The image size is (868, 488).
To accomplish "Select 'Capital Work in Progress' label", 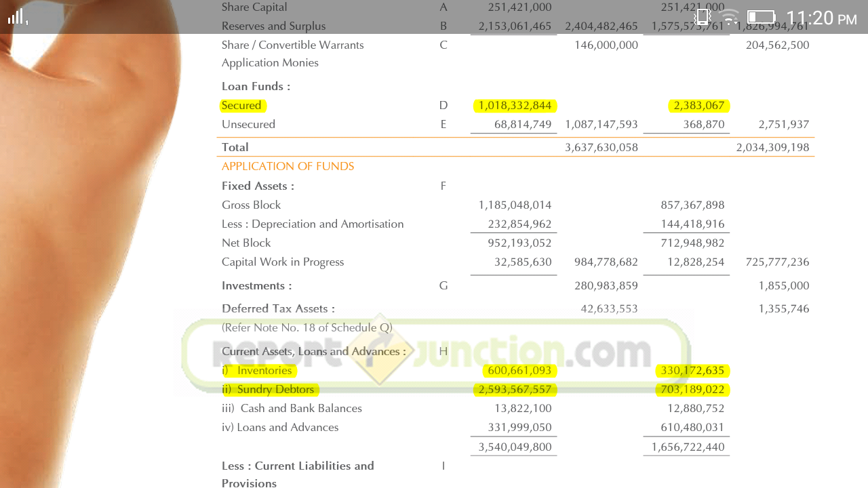I will [283, 262].
